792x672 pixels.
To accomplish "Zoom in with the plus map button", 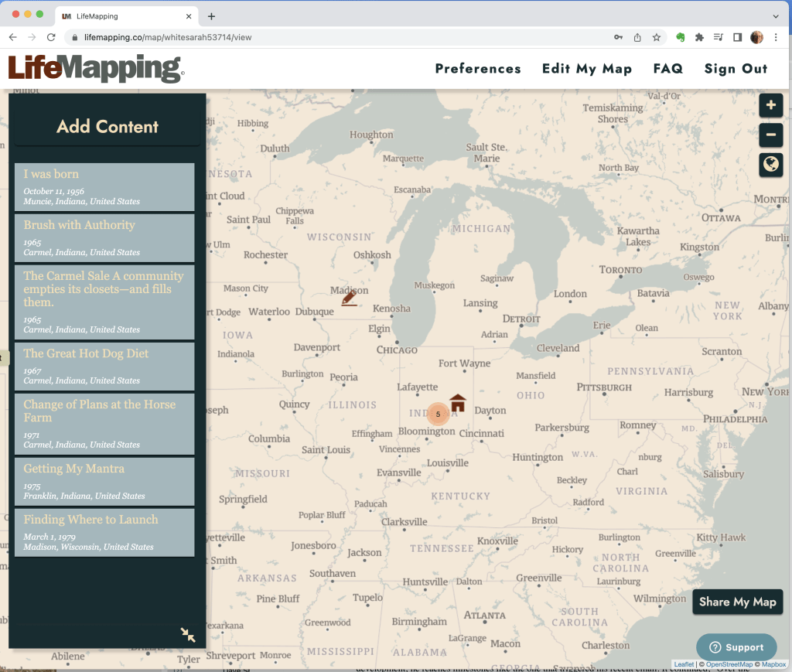I will tap(770, 106).
